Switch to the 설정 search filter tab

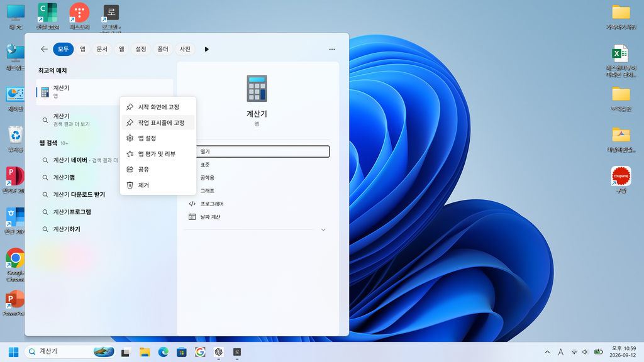tap(141, 49)
